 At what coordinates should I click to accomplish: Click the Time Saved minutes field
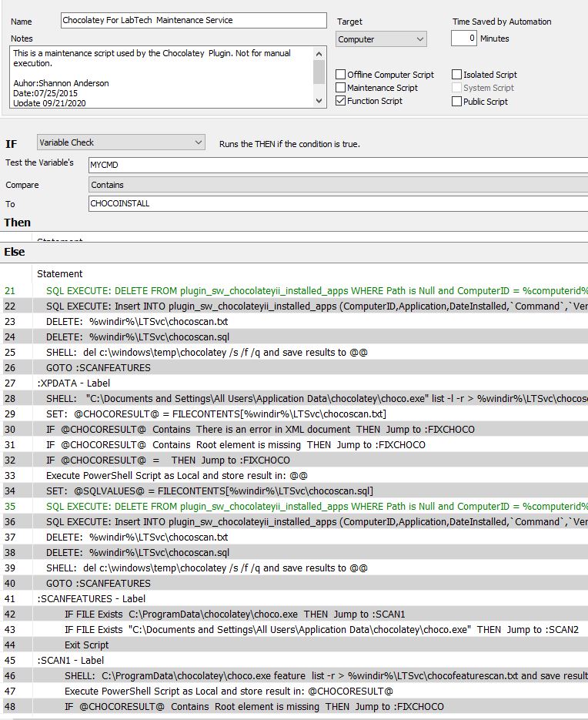click(463, 39)
